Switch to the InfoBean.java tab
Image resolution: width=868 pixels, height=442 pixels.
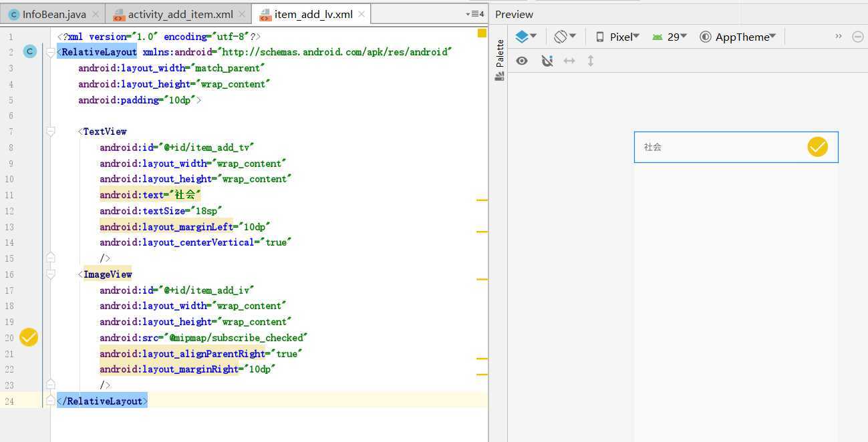point(53,14)
